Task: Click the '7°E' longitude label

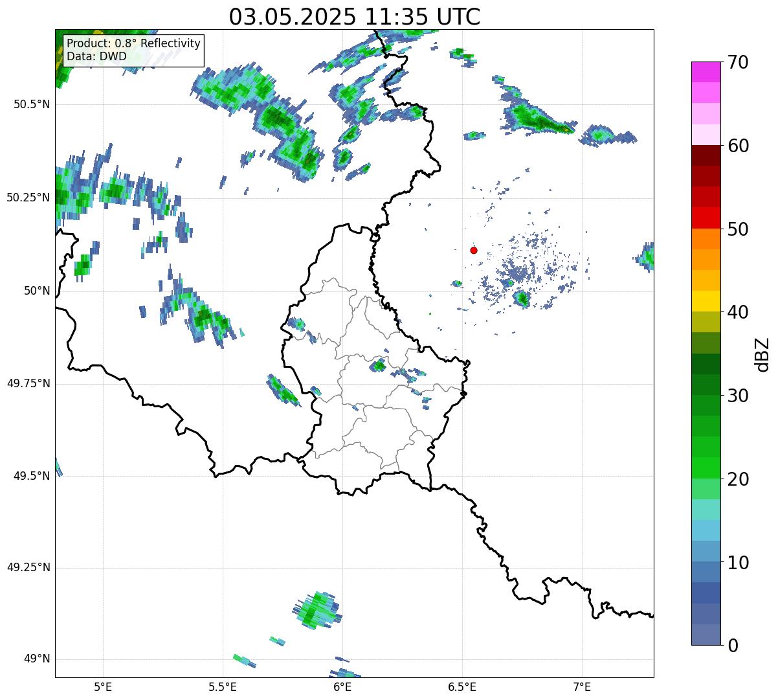Action: [x=583, y=687]
